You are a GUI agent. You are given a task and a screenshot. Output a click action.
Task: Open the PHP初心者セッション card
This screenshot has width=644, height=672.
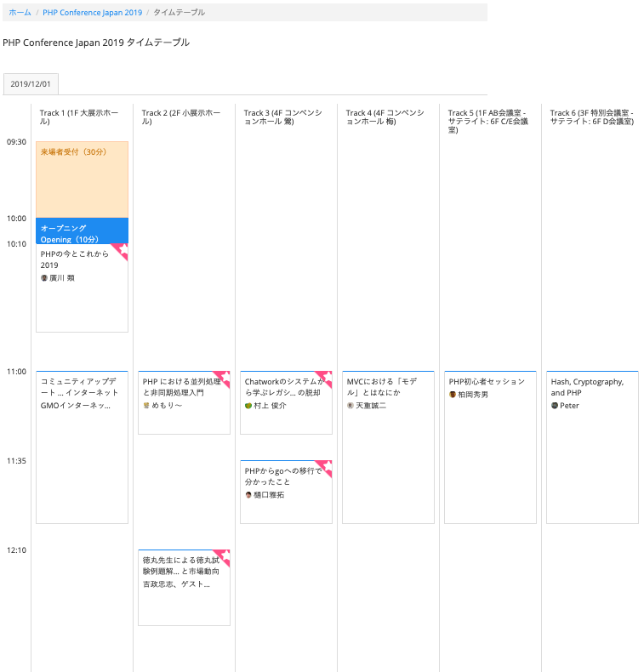490,447
